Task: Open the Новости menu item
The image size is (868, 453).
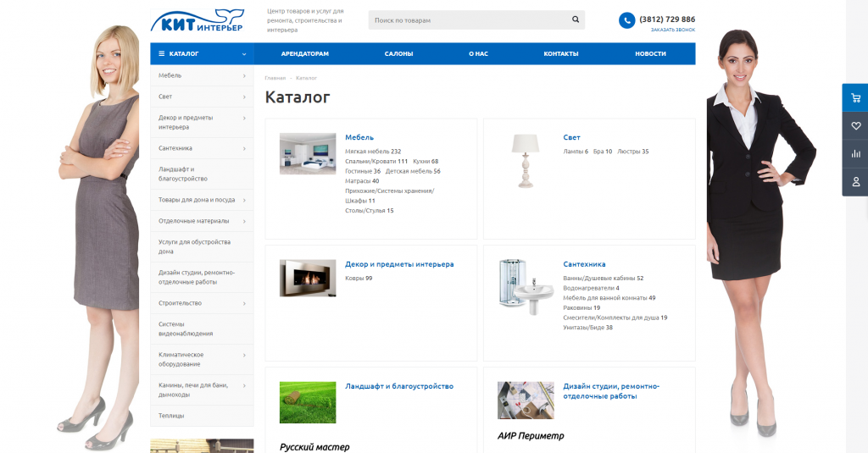Action: tap(650, 53)
